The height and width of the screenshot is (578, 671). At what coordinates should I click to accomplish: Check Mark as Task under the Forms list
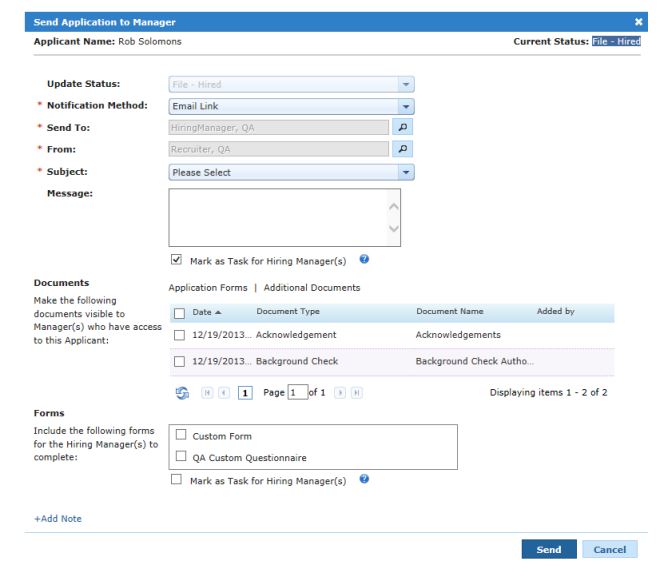(176, 479)
